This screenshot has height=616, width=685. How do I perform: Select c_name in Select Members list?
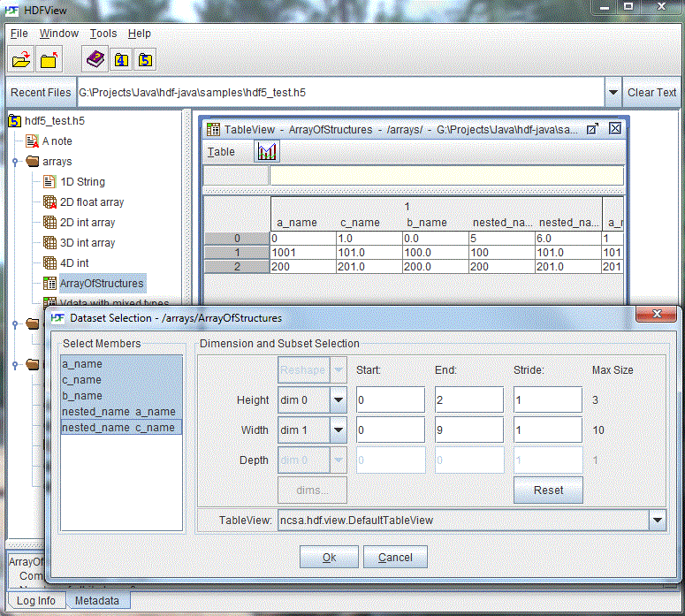tap(121, 380)
